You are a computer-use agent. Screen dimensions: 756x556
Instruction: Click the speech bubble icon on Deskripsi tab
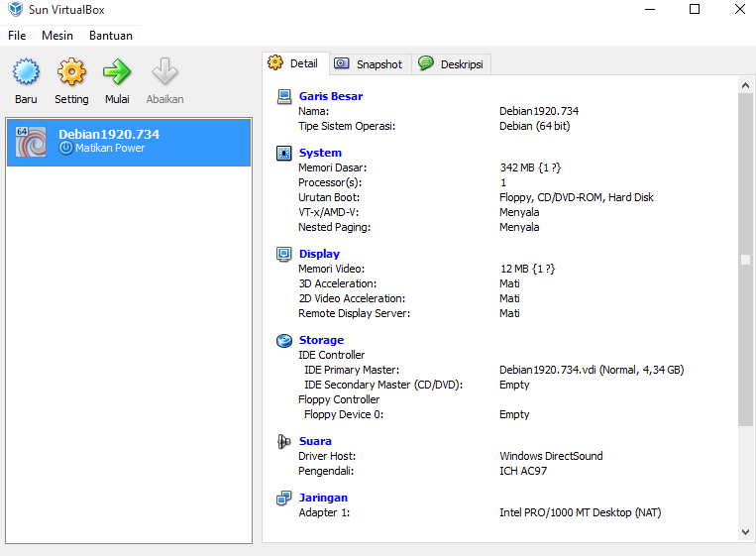[x=426, y=63]
